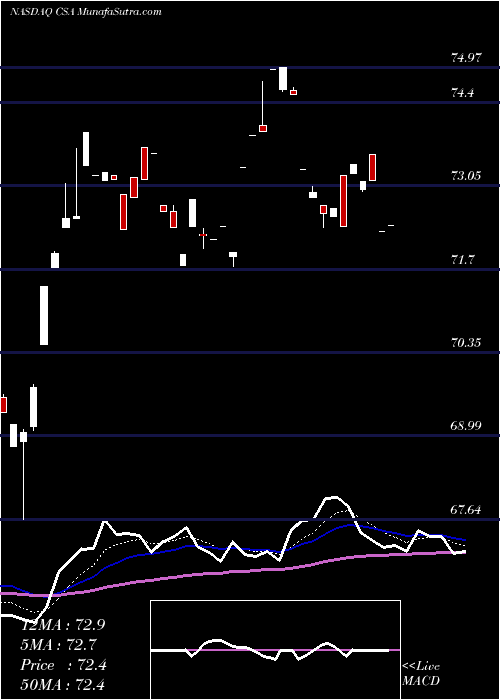The image size is (500, 700).
Task: Click the <<Live MACD label
Action: click(421, 674)
